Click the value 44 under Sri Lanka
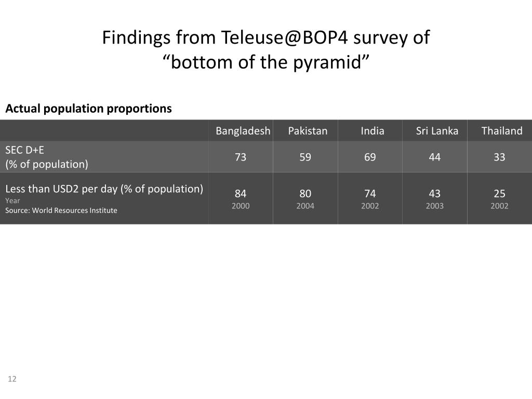 pyautogui.click(x=435, y=157)
